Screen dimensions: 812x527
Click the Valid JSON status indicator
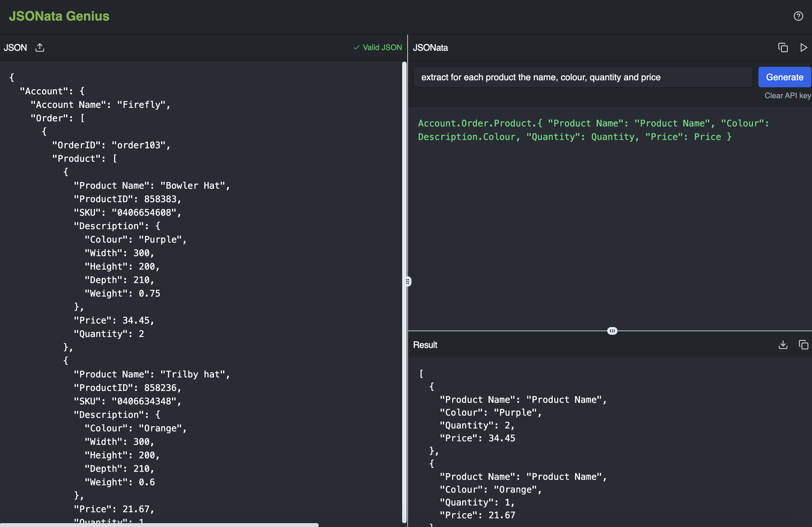pos(378,48)
